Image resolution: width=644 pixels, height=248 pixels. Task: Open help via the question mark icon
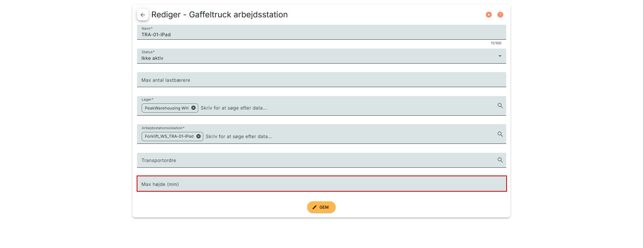[500, 15]
